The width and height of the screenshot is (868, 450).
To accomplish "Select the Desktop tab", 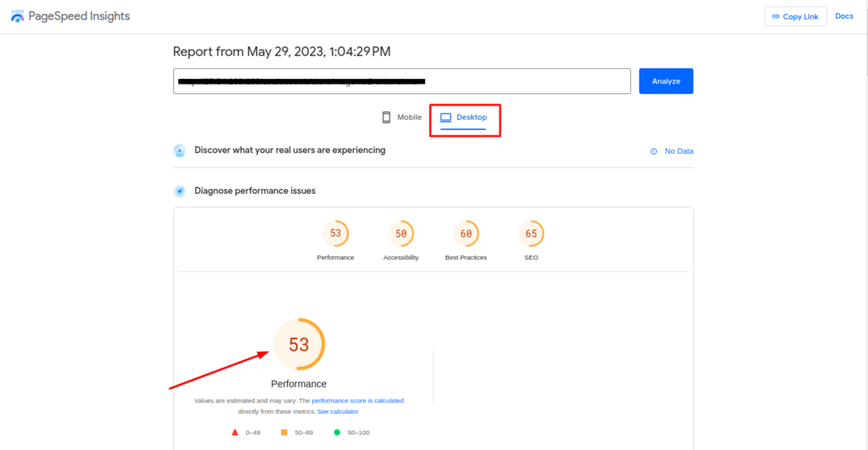I will [x=464, y=117].
